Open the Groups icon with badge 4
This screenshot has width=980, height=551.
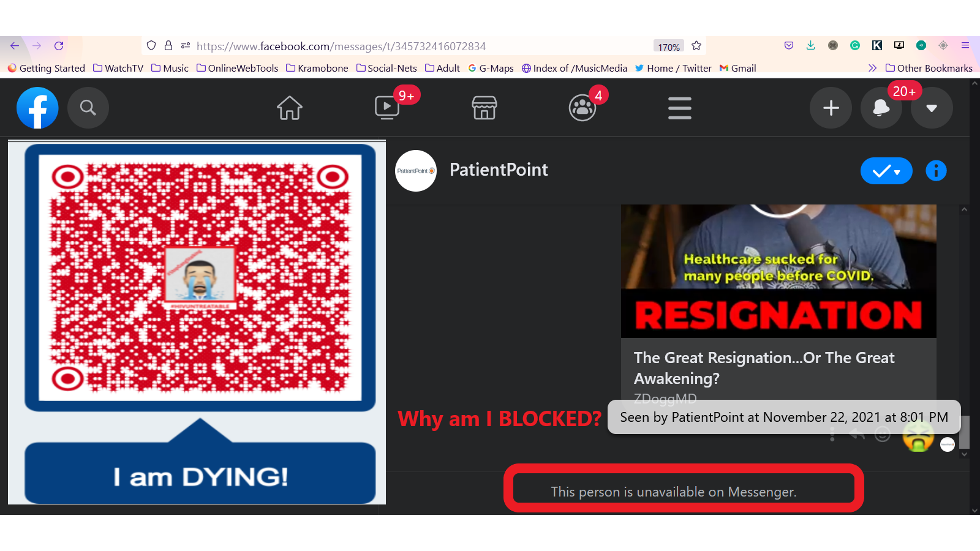(x=582, y=108)
